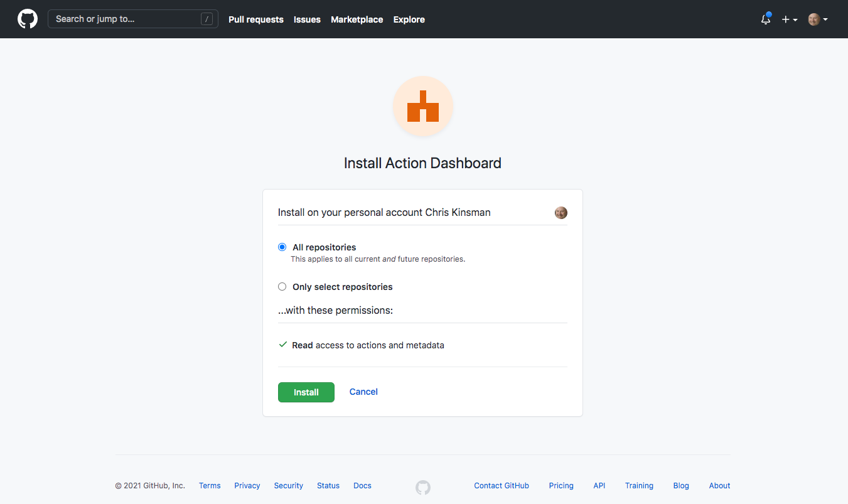Open the About footer link
Screen dimensions: 848x504
720,486
